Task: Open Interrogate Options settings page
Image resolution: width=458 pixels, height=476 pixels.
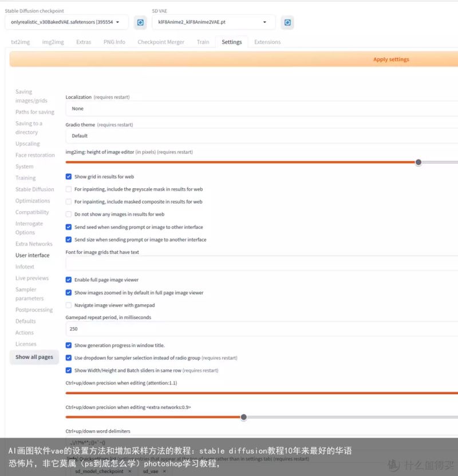Action: click(29, 228)
